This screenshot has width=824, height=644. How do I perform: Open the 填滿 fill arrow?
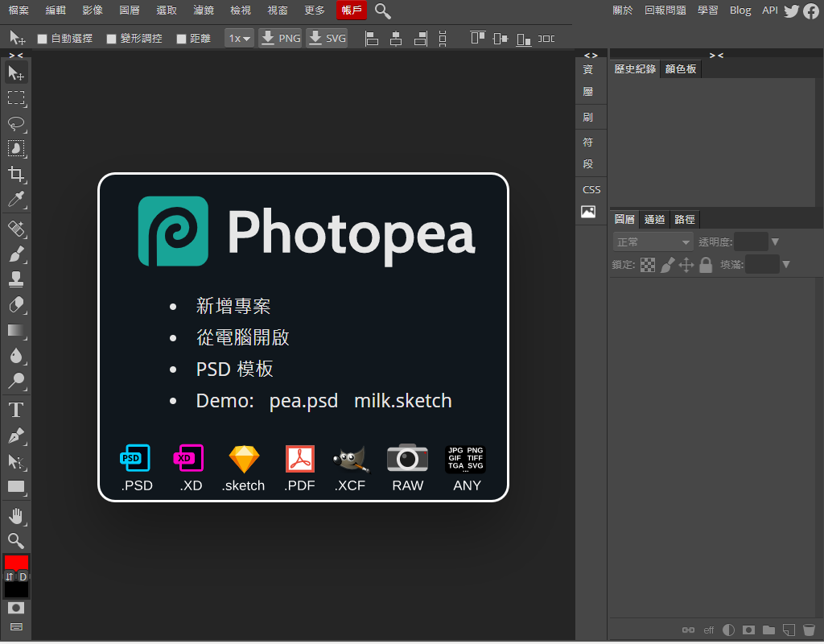(786, 264)
